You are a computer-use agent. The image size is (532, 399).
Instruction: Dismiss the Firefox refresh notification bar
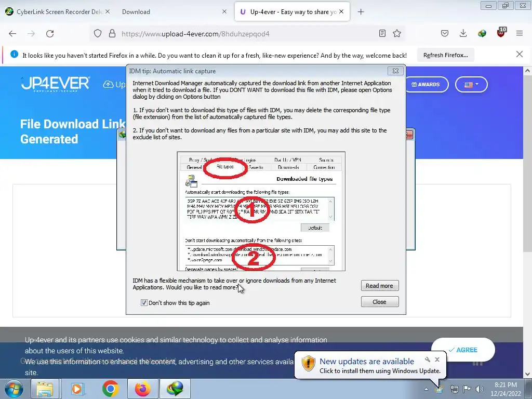point(519,54)
